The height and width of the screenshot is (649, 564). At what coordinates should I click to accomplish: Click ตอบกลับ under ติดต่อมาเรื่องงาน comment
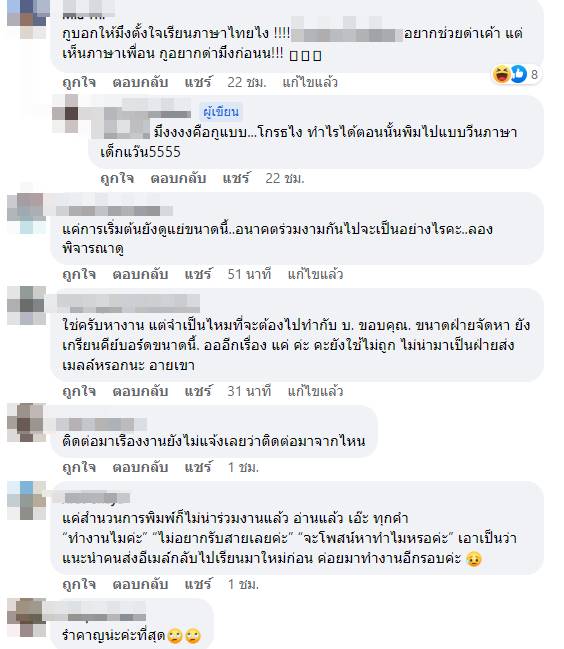140,468
